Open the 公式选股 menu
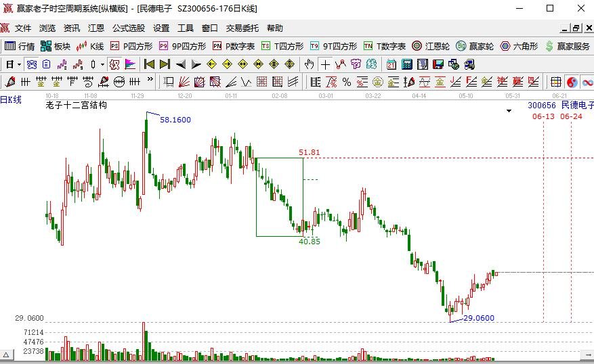This screenshot has width=594, height=364. tap(129, 28)
